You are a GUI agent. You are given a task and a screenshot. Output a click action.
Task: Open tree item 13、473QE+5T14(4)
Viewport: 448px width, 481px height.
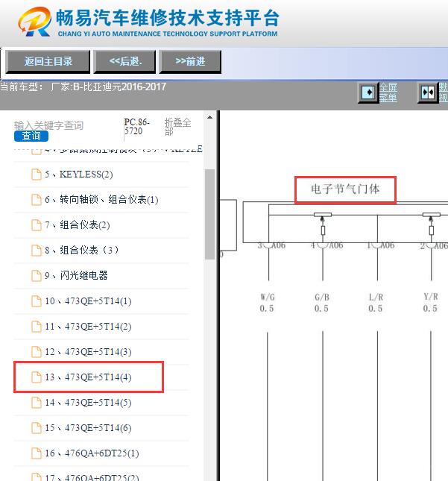[x=88, y=377]
